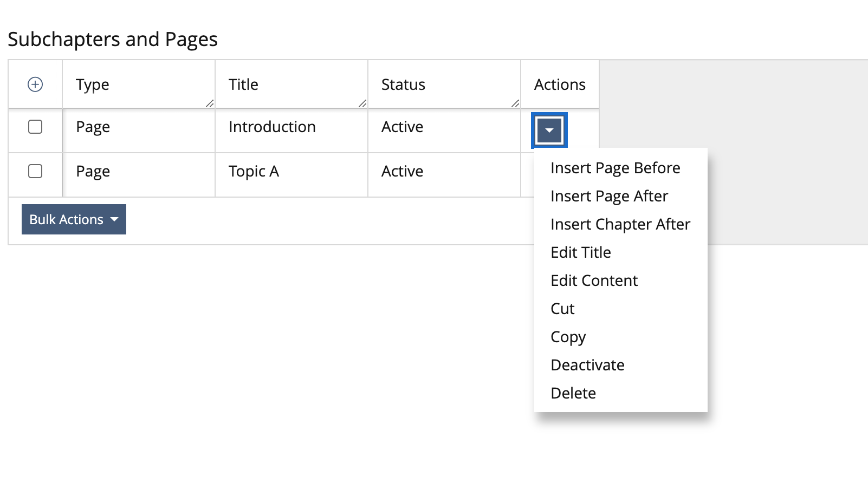Image resolution: width=868 pixels, height=483 pixels.
Task: Select the Topic A row checkbox
Action: tap(35, 171)
